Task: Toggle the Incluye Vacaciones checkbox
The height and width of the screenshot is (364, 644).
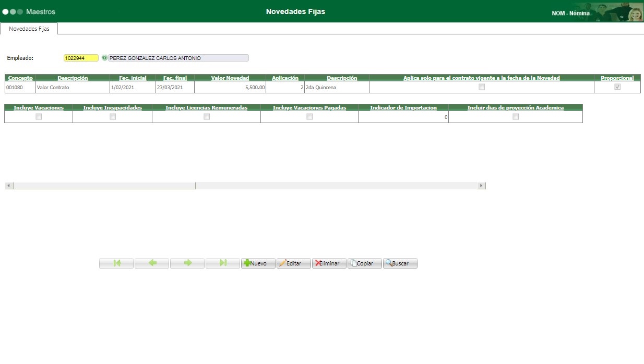Action: (39, 117)
